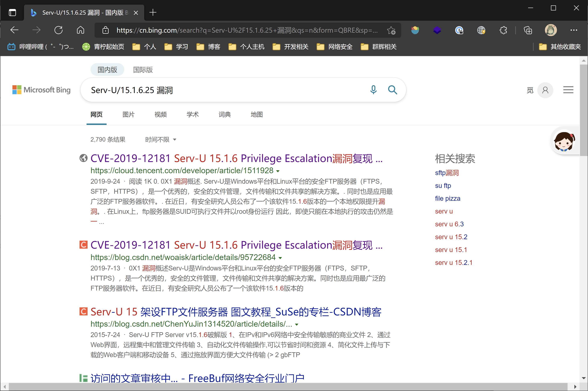Image resolution: width=588 pixels, height=391 pixels.
Task: Click the vertical scrollbar thumb
Action: pyautogui.click(x=584, y=110)
